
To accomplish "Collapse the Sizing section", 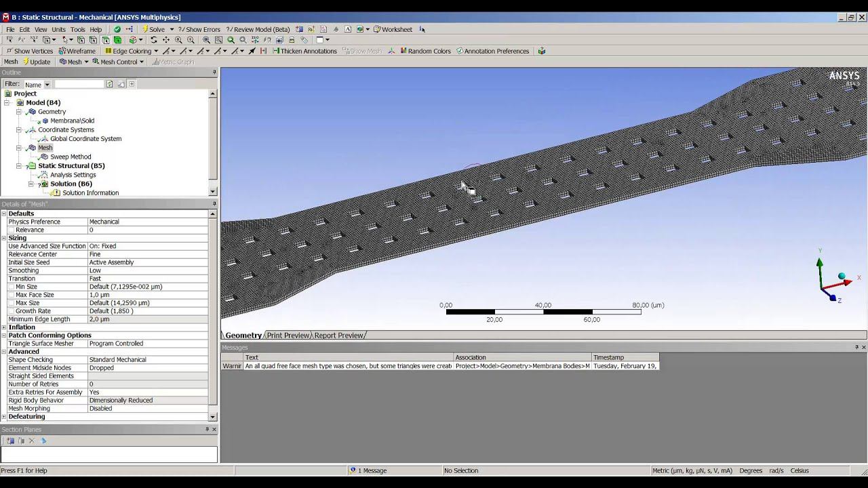I will tap(4, 238).
